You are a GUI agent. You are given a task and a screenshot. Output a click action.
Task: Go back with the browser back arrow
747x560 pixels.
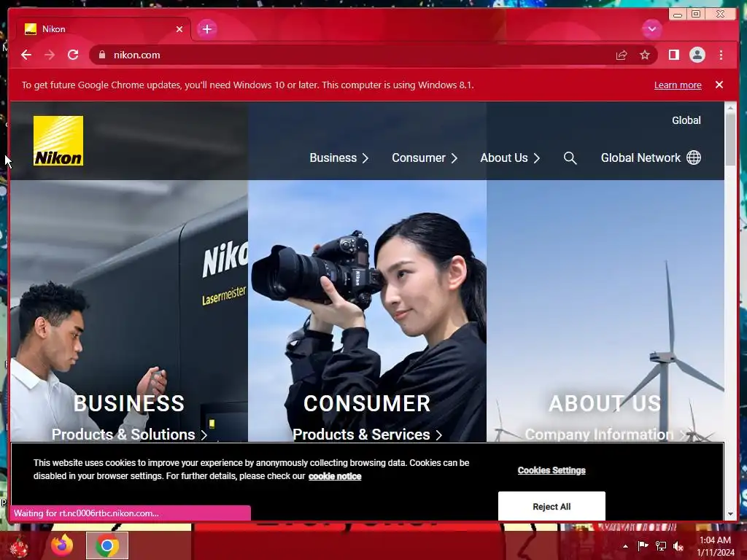tap(26, 55)
